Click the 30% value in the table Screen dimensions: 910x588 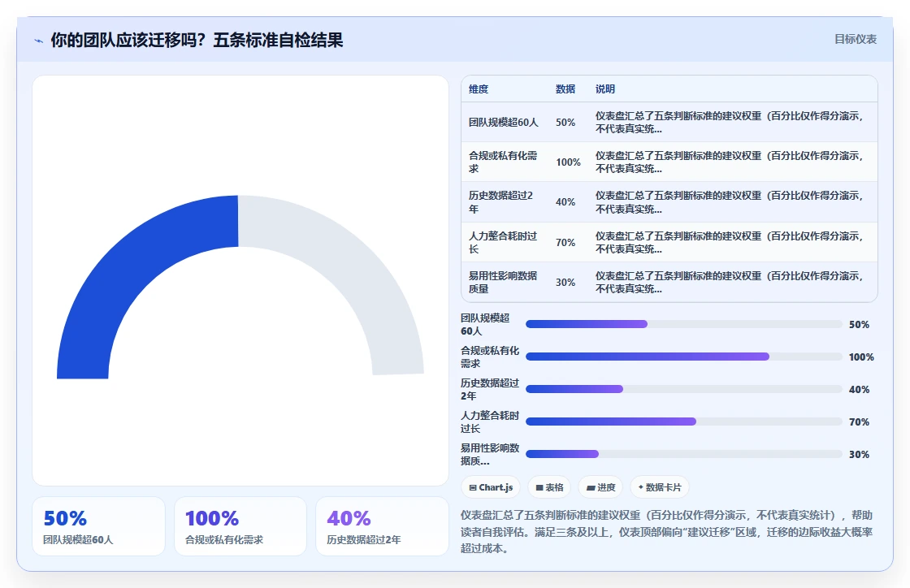(x=565, y=283)
